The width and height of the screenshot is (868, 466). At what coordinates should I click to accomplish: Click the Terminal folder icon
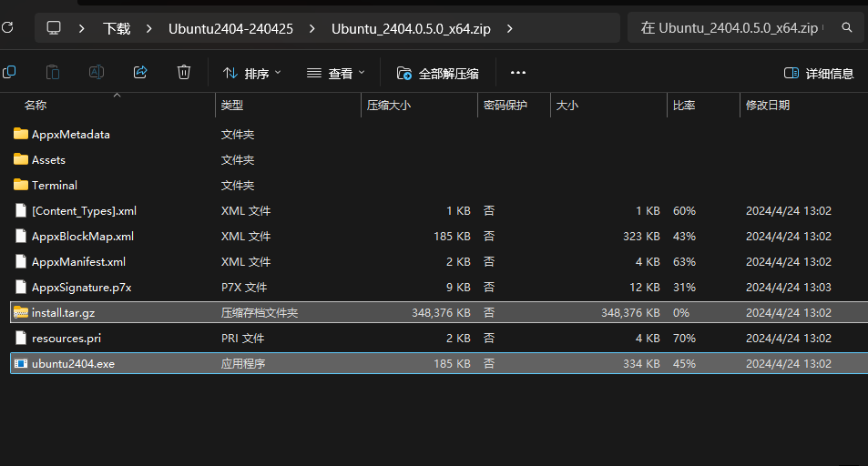tap(21, 185)
